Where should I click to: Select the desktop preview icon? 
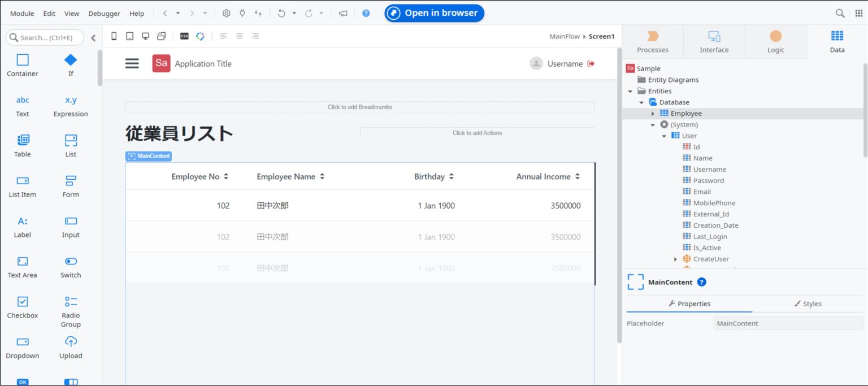tap(145, 35)
